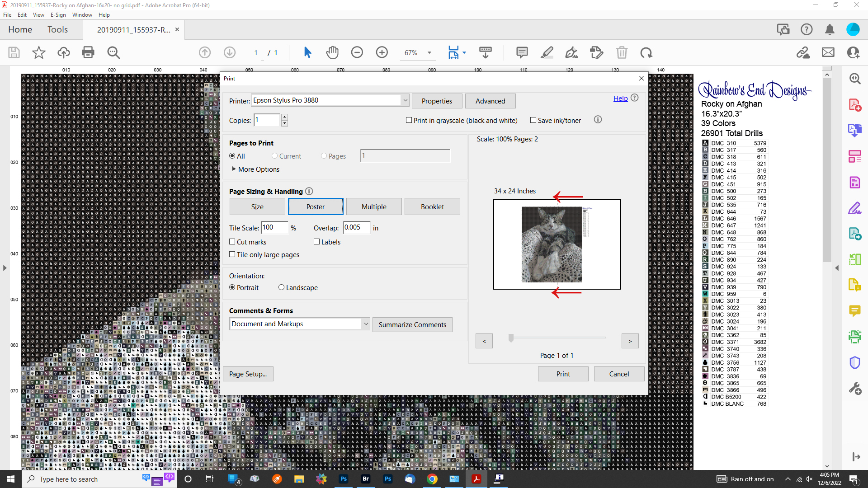Switch to the Tools tab
868x488 pixels.
[57, 29]
